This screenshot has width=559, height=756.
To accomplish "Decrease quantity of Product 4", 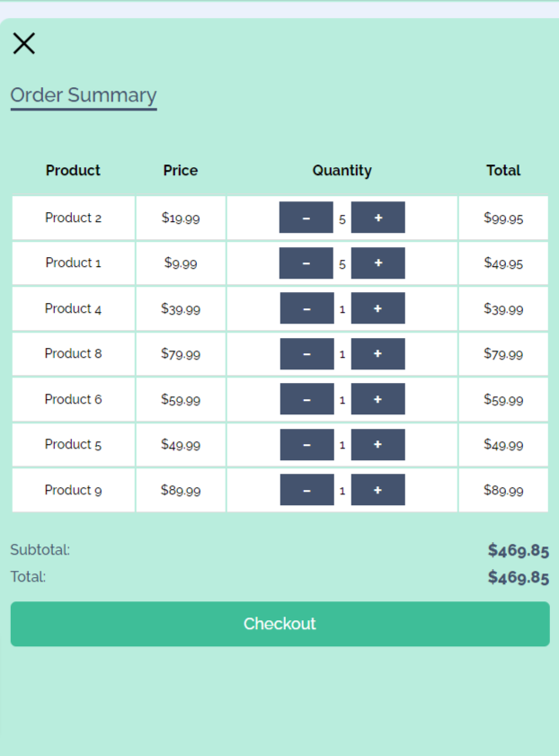I will point(307,308).
